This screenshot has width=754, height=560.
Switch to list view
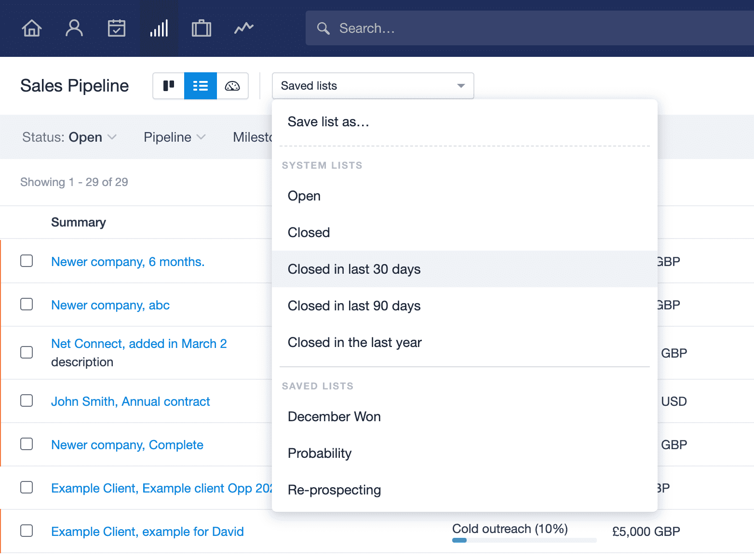click(201, 86)
